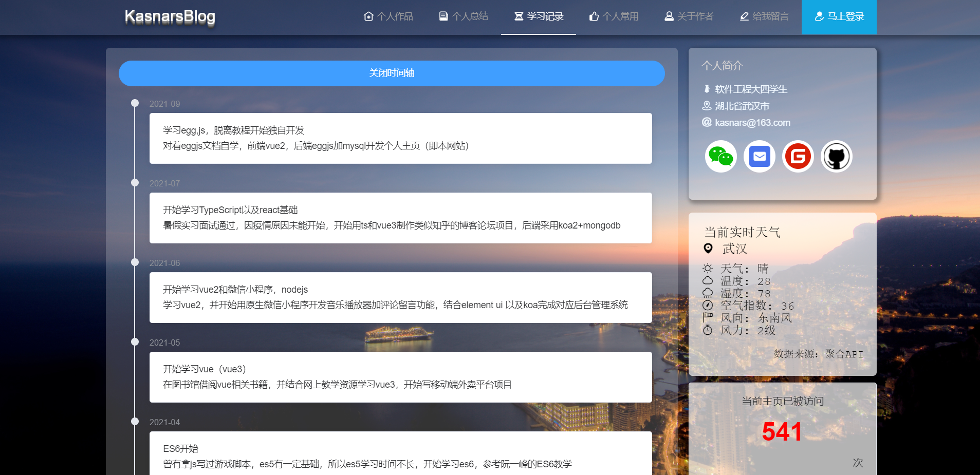The image size is (980, 475).
Task: Click the home icon beside 个人作品
Action: coord(368,16)
